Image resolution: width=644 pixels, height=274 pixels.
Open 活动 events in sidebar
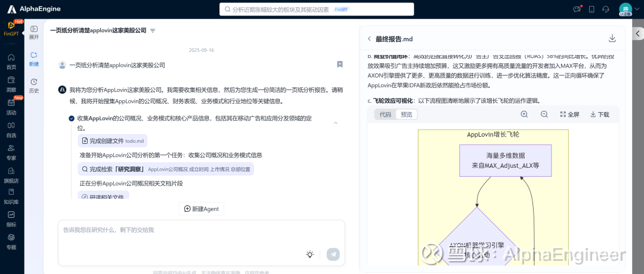(x=11, y=107)
